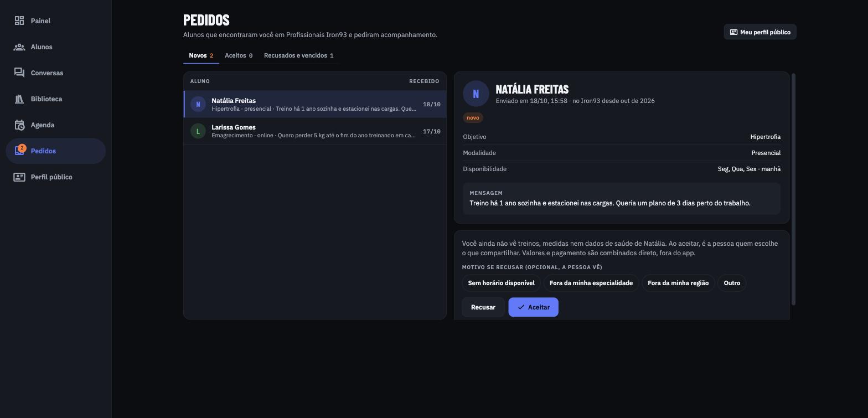Open Meu perfil público button
The height and width of the screenshot is (418, 868).
760,32
